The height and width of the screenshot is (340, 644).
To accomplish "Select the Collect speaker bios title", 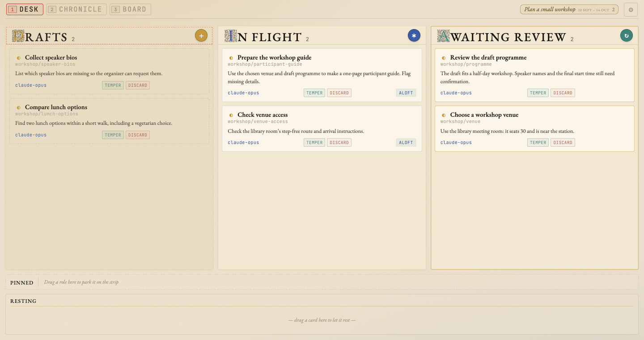I will [x=51, y=58].
